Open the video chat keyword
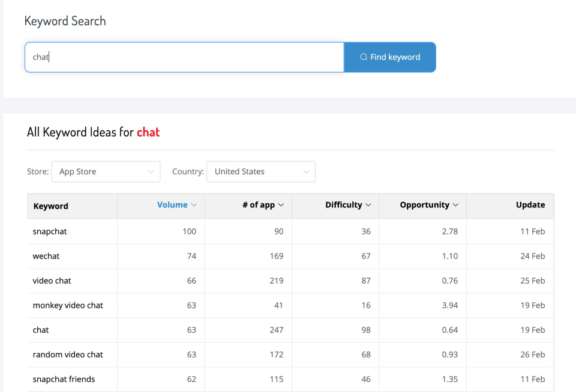The image size is (576, 392). click(52, 281)
